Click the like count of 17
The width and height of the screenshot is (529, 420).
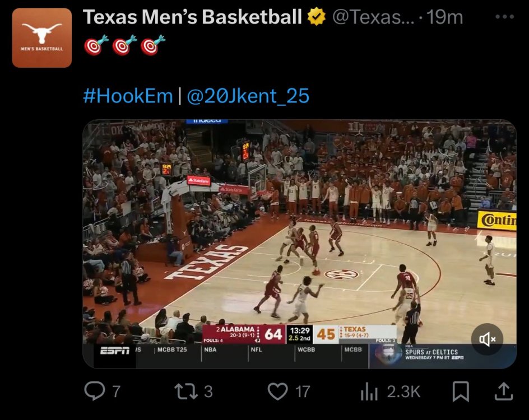point(303,391)
